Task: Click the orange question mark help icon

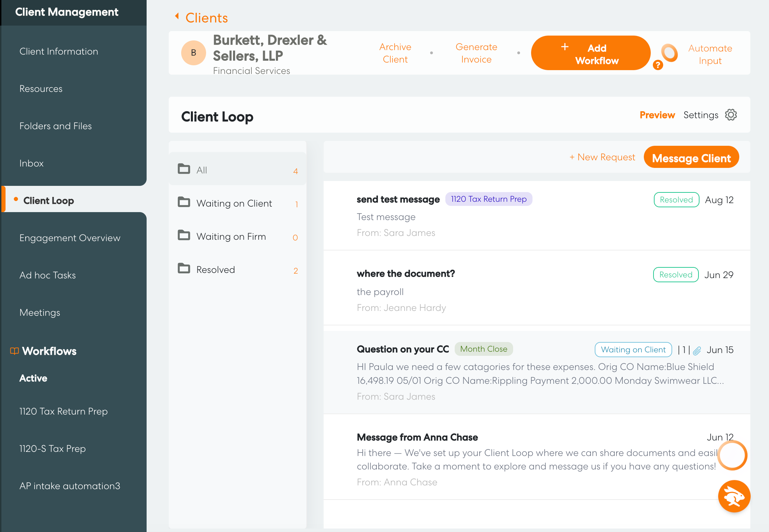Action: point(658,65)
